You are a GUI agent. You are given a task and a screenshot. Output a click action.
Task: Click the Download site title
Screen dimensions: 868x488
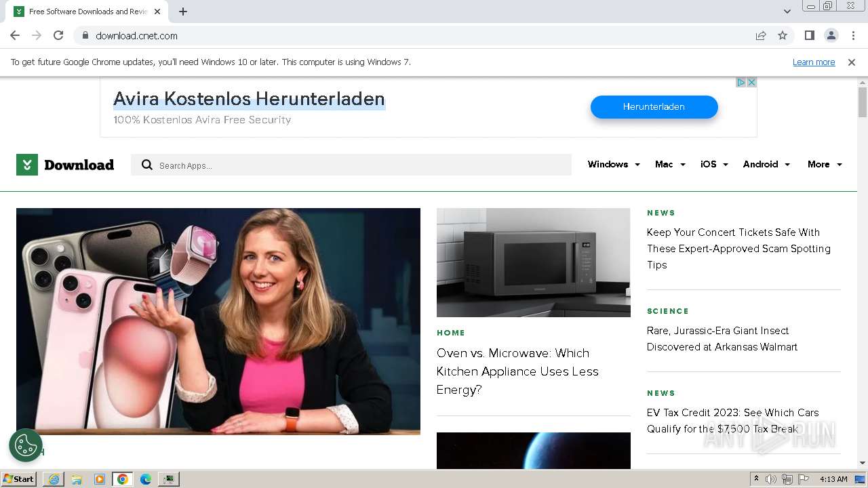pyautogui.click(x=79, y=165)
